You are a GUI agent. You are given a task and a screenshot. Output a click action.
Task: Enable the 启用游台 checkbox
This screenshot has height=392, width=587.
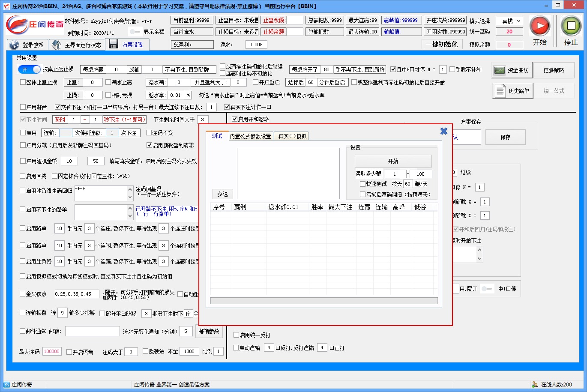pyautogui.click(x=23, y=107)
